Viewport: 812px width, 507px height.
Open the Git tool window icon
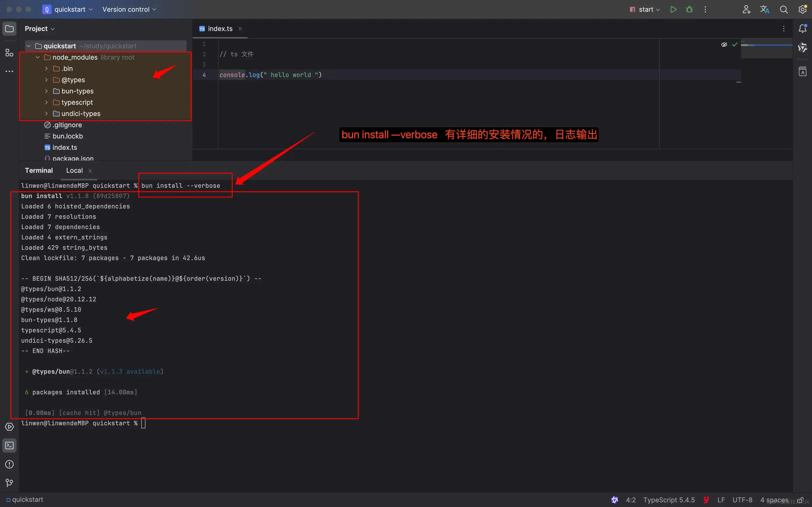tap(9, 483)
